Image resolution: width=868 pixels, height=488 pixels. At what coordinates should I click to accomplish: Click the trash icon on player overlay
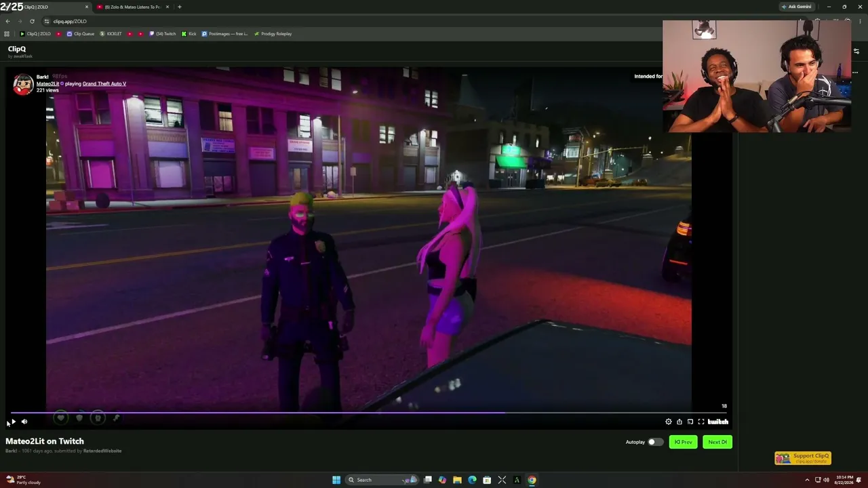(98, 418)
